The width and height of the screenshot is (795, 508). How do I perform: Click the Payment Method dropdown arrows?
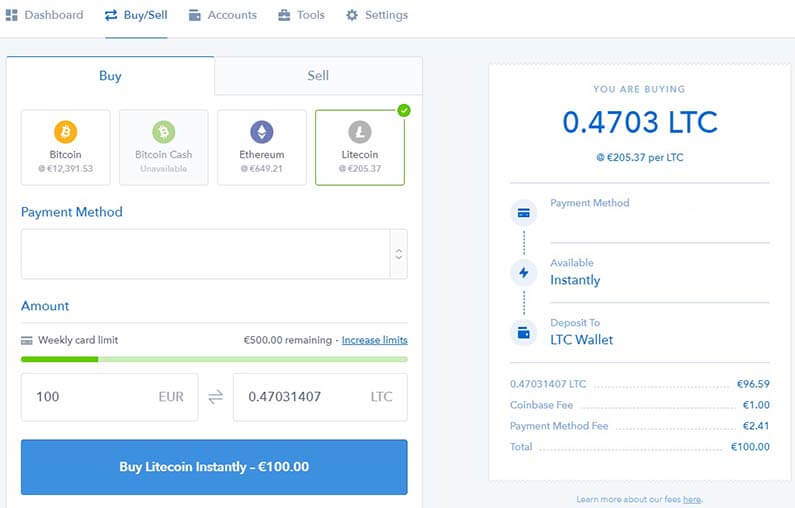click(x=399, y=254)
